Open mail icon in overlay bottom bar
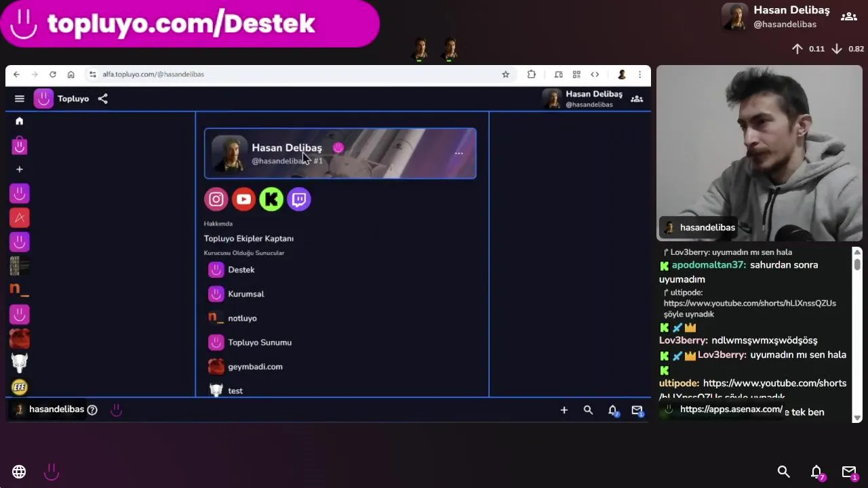Screen dimensions: 868x488 (x=849, y=472)
